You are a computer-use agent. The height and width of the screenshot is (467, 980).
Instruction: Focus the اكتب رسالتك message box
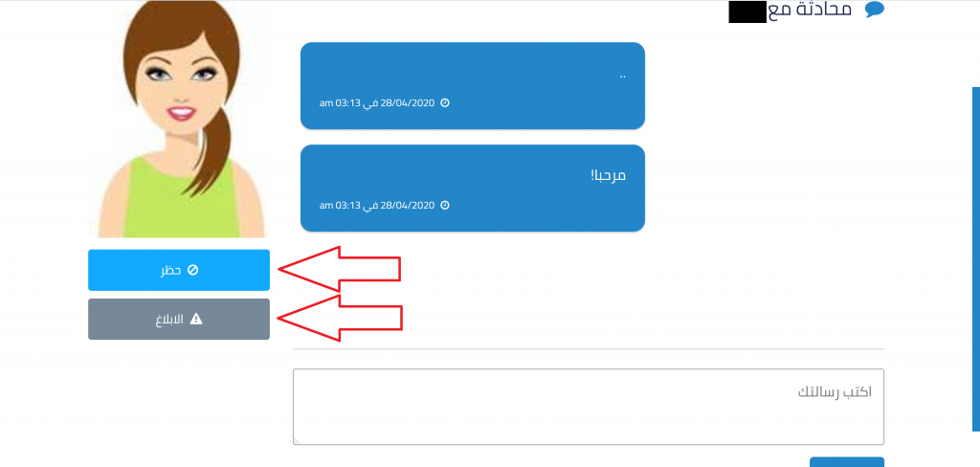[589, 407]
